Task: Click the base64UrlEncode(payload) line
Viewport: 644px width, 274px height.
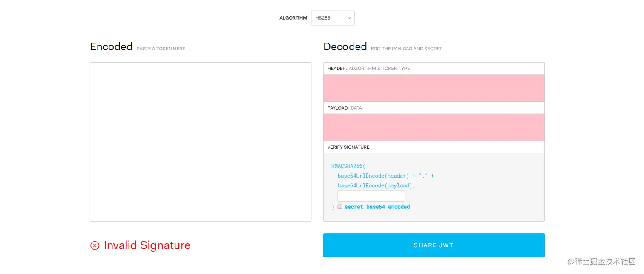Action: point(376,186)
